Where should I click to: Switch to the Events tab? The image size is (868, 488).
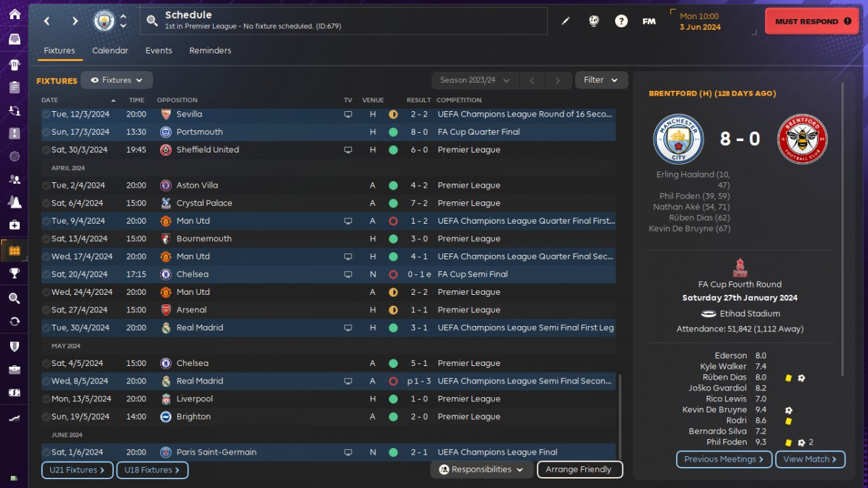point(159,51)
